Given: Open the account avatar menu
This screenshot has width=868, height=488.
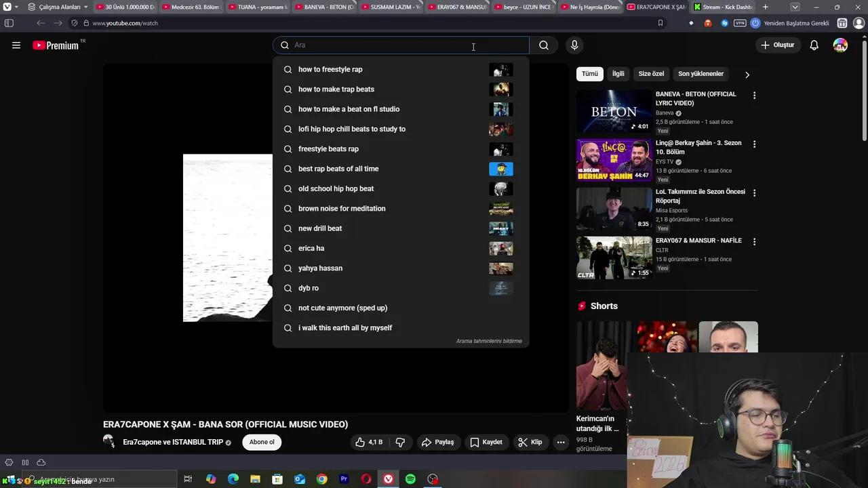Looking at the screenshot, I should pos(840,45).
